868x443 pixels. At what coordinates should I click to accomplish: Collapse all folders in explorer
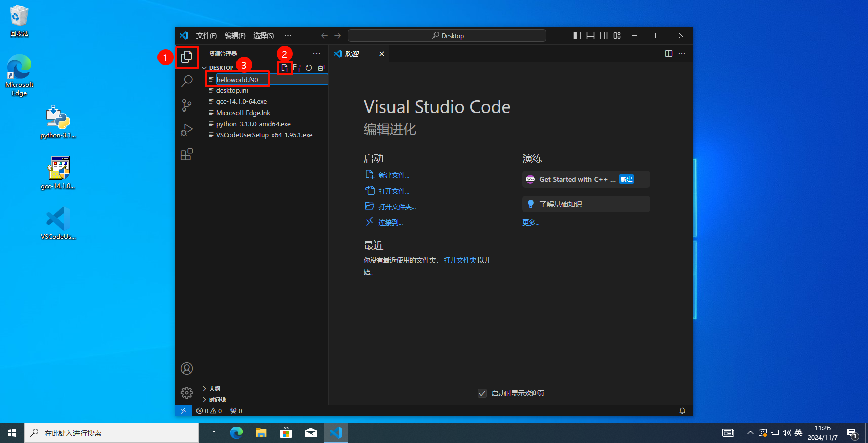pos(321,68)
